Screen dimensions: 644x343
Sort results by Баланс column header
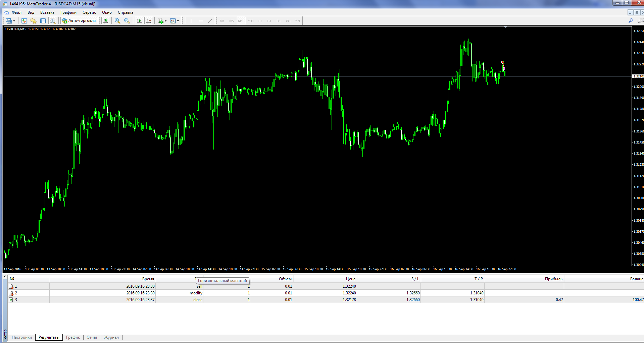coord(604,279)
